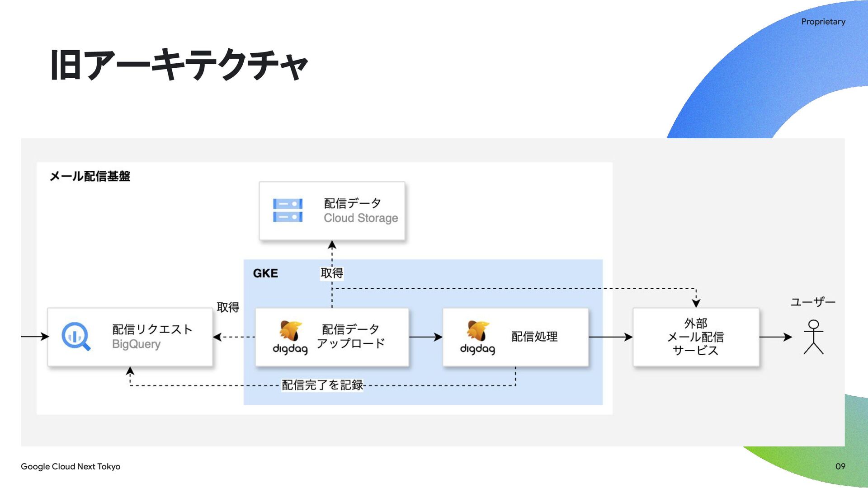Screen dimensions: 868x488
Task: Click the digdag logo in 配信データアップロード box
Action: 290,338
